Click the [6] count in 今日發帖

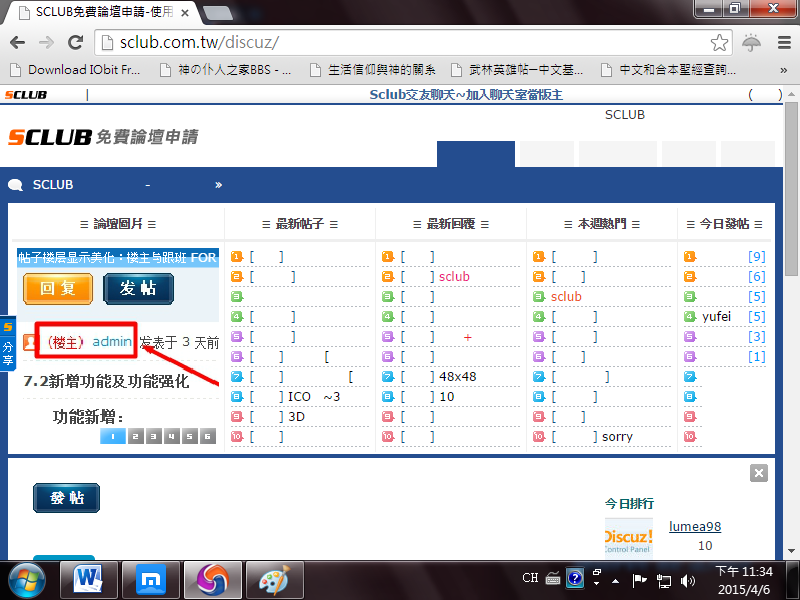pyautogui.click(x=757, y=277)
